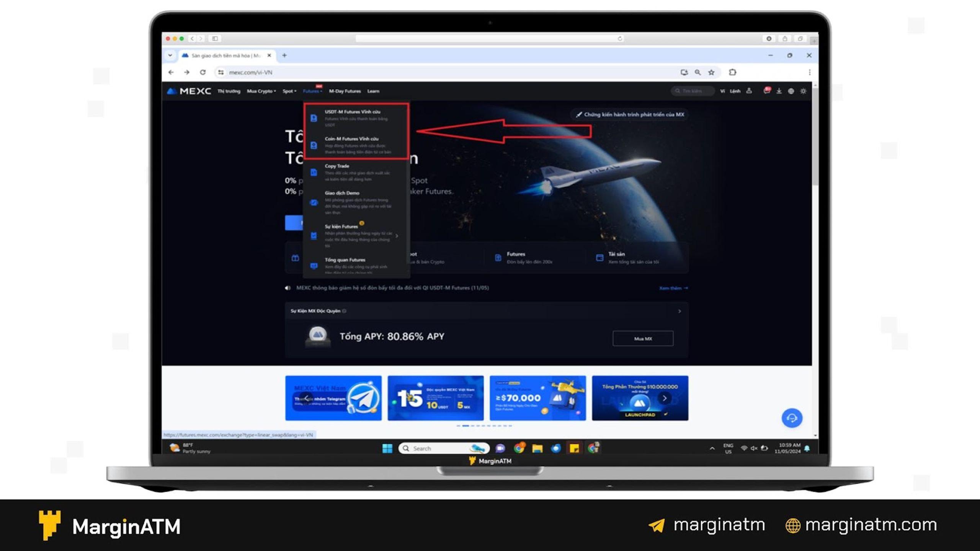Open the customer support chat bubble
This screenshot has width=980, height=551.
(792, 418)
